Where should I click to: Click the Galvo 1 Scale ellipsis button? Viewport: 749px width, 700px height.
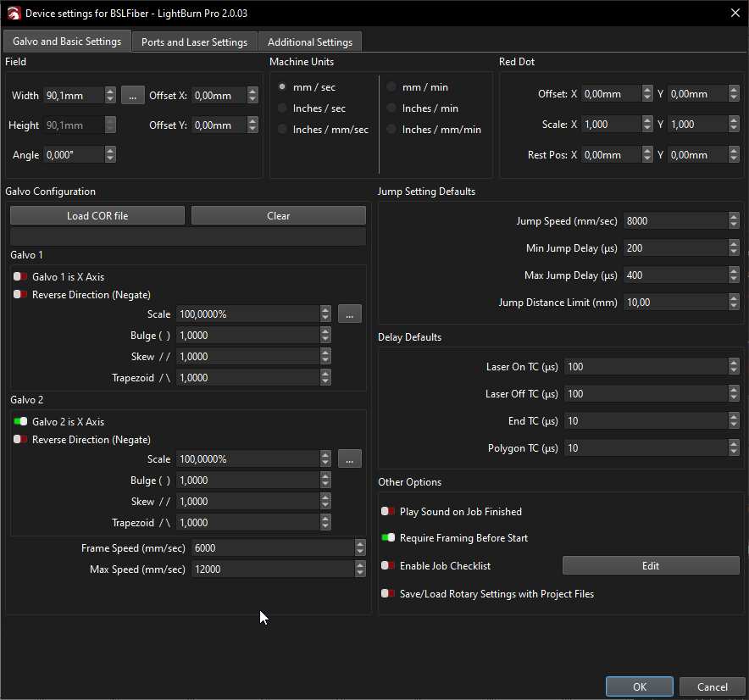[x=350, y=314]
